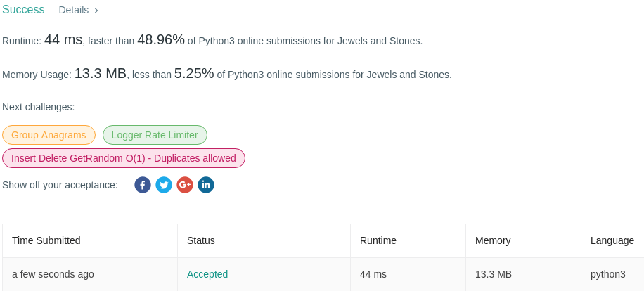644x291 pixels.
Task: Select the 'a few seconds ago' submission row
Action: pos(53,274)
